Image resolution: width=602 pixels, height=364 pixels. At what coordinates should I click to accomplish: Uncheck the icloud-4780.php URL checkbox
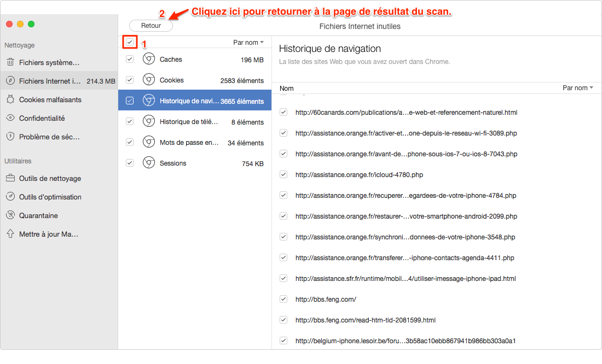[x=283, y=174]
